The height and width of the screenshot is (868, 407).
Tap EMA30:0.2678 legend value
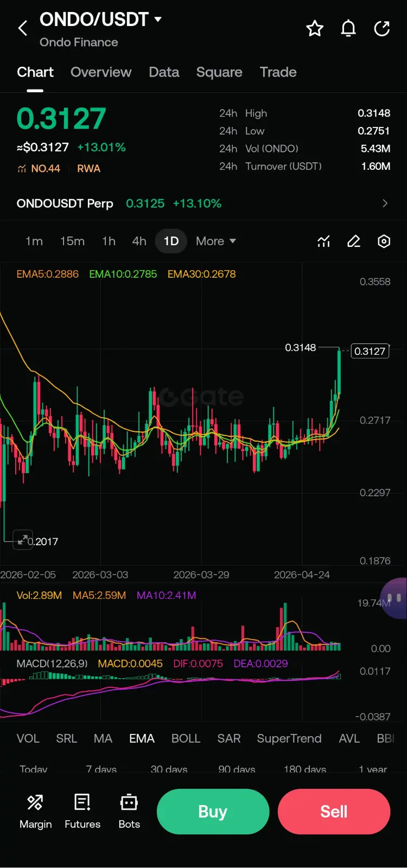(x=201, y=274)
